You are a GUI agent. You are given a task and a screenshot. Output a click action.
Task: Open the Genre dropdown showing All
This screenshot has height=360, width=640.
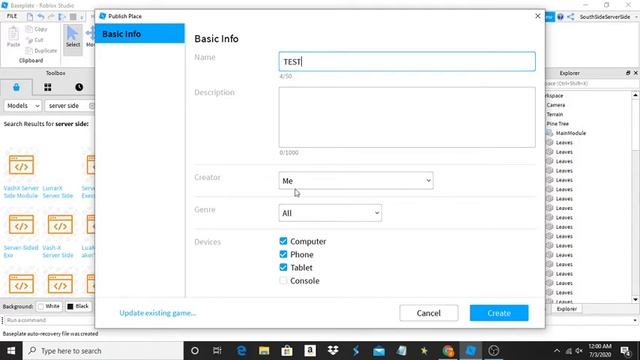[x=330, y=213]
